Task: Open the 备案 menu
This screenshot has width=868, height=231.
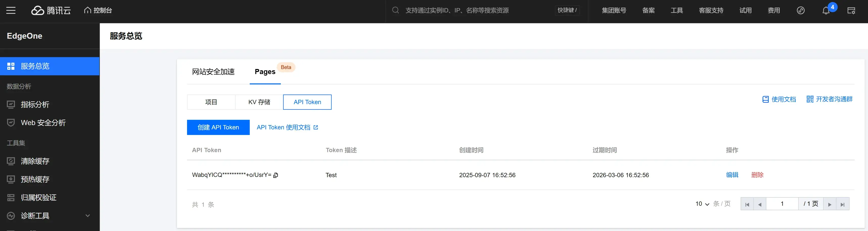Action: pyautogui.click(x=648, y=10)
